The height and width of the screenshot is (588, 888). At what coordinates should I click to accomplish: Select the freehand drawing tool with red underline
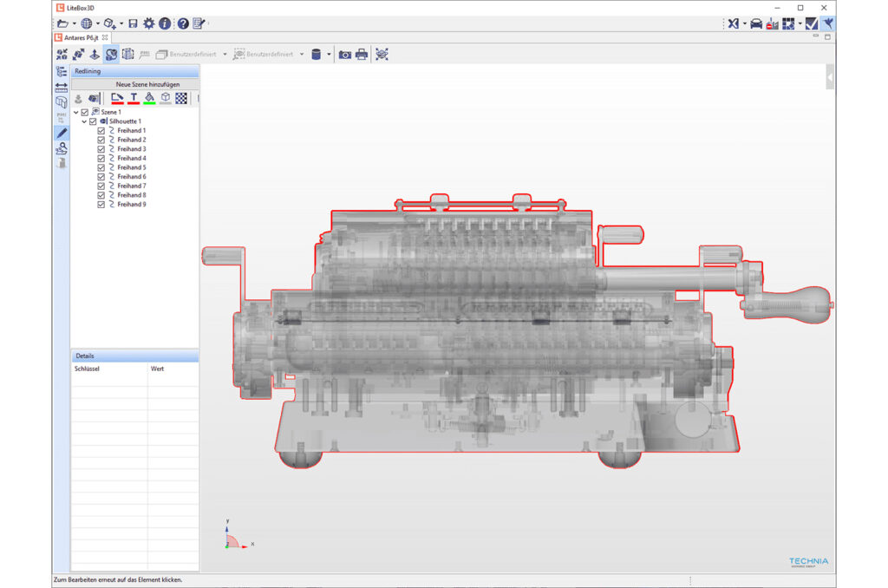(117, 98)
